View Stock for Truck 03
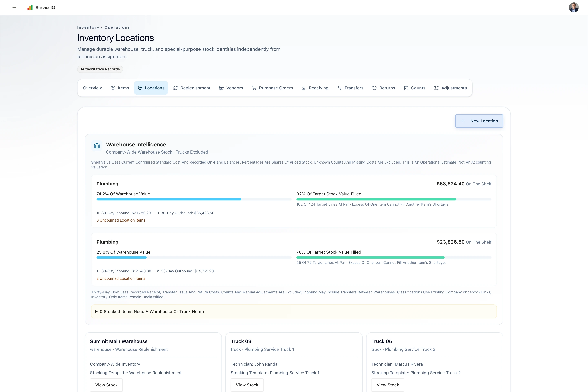The image size is (588, 392). click(247, 385)
